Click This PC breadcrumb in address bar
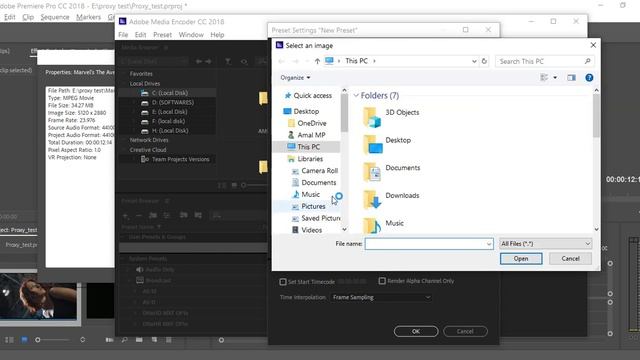Screen dimensions: 640x360 tap(356, 61)
